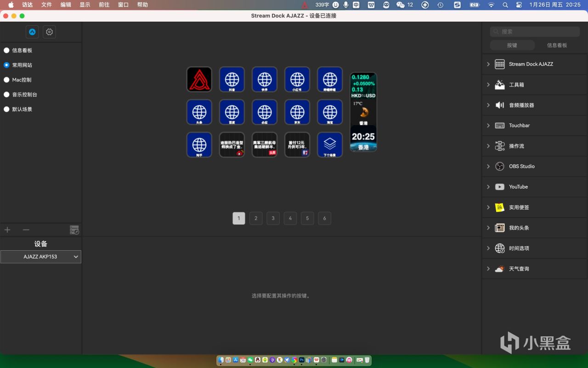Expand the 音频播放器 category chevron
This screenshot has height=368, width=588.
(488, 105)
